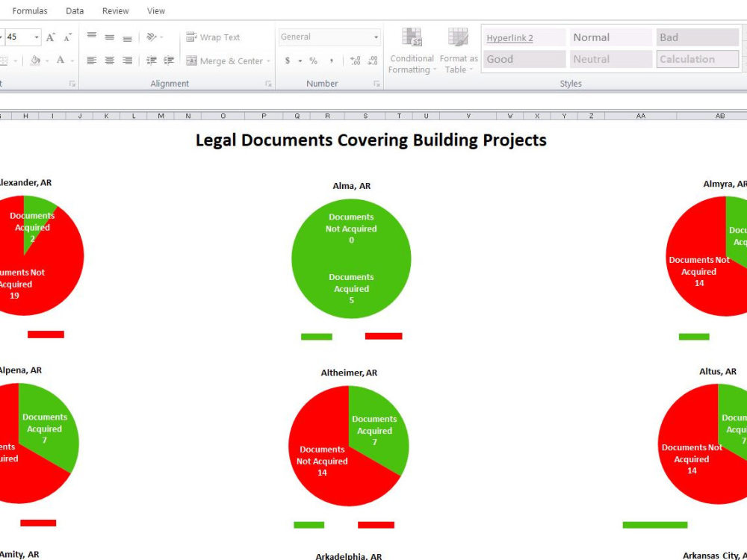Expand Font Color palette arrow

pyautogui.click(x=72, y=61)
